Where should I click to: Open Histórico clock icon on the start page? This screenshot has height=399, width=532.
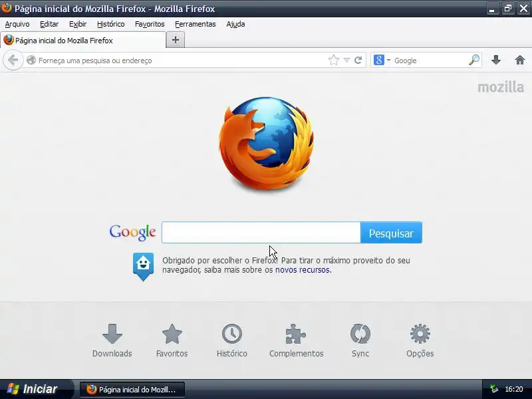pyautogui.click(x=232, y=340)
